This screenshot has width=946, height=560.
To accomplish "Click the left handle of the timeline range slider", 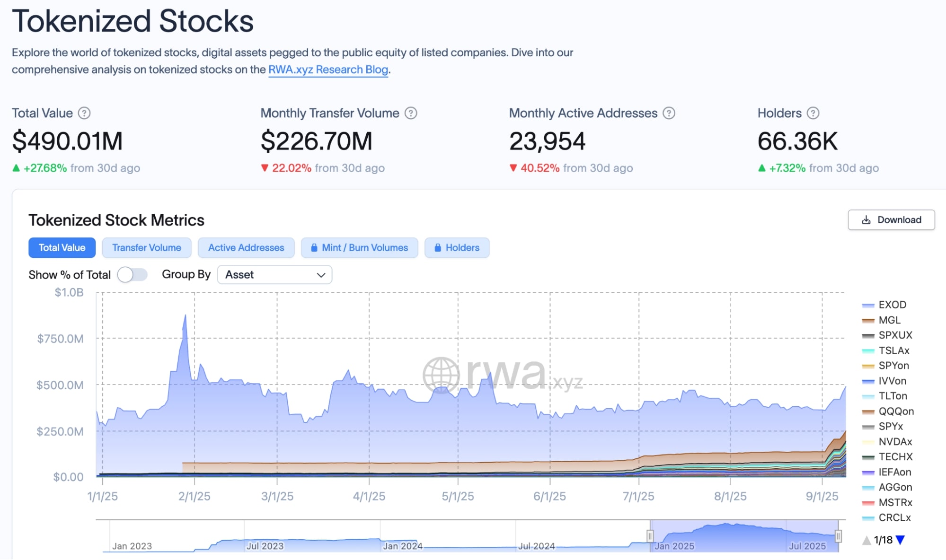I will pyautogui.click(x=650, y=536).
